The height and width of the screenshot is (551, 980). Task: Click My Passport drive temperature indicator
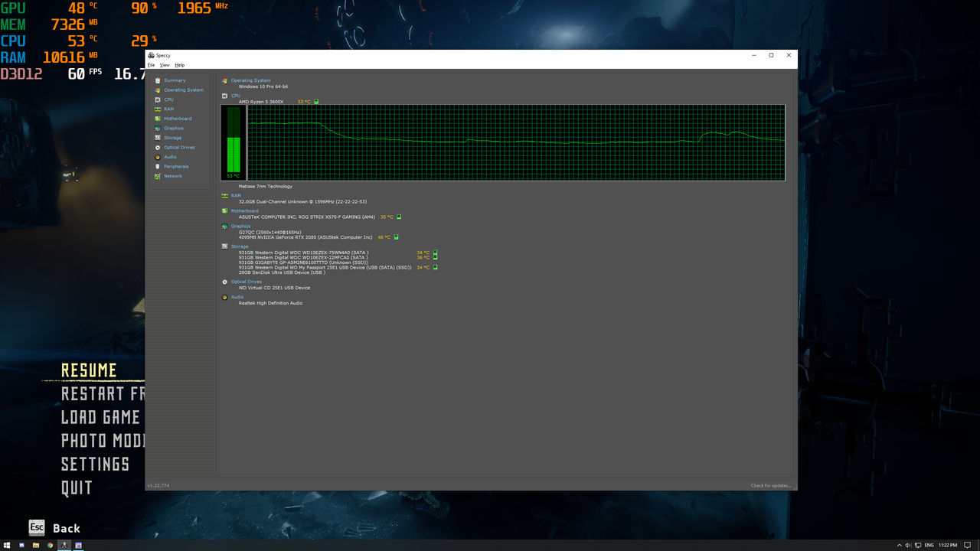(436, 268)
